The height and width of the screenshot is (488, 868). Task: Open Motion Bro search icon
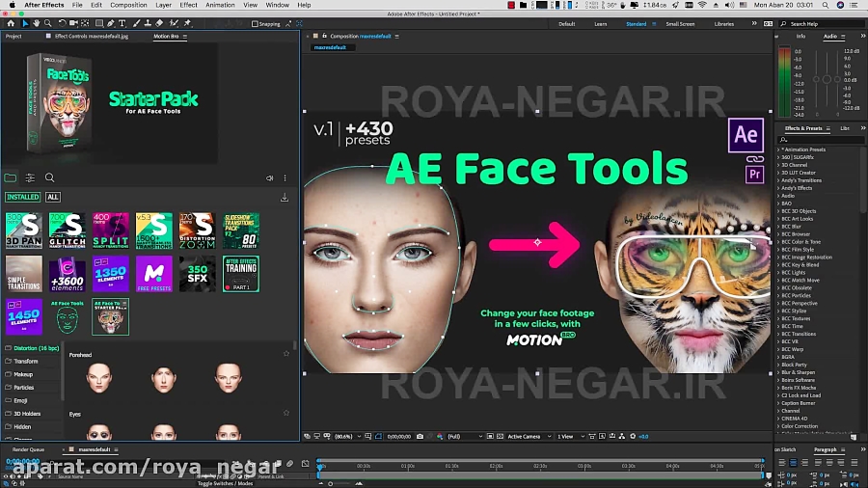(50, 177)
